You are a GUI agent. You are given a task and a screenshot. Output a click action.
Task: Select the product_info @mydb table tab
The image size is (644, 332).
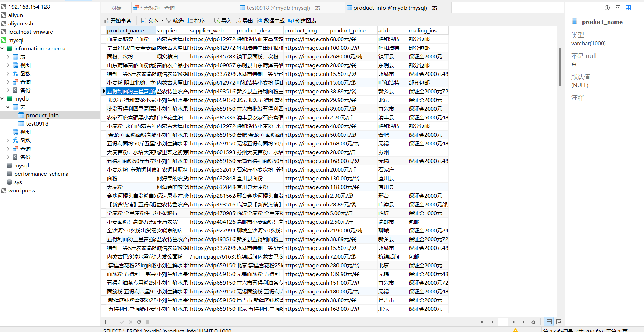398,8
